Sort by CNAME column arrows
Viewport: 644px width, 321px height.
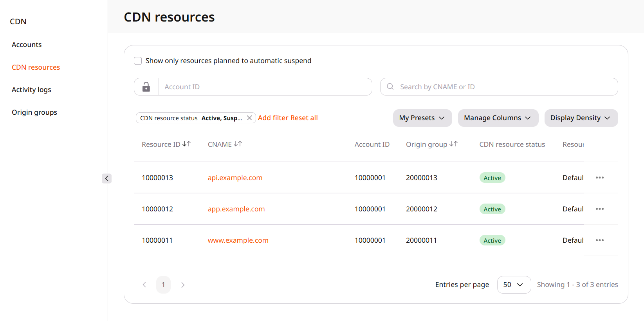[238, 144]
